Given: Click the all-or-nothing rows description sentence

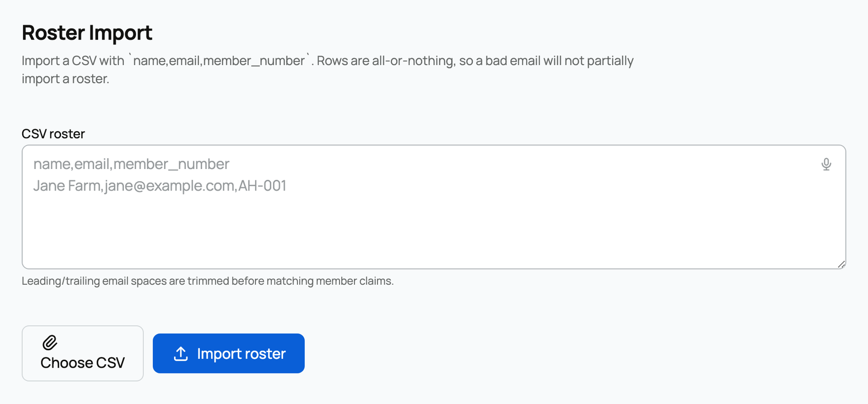Looking at the screenshot, I should tap(475, 61).
